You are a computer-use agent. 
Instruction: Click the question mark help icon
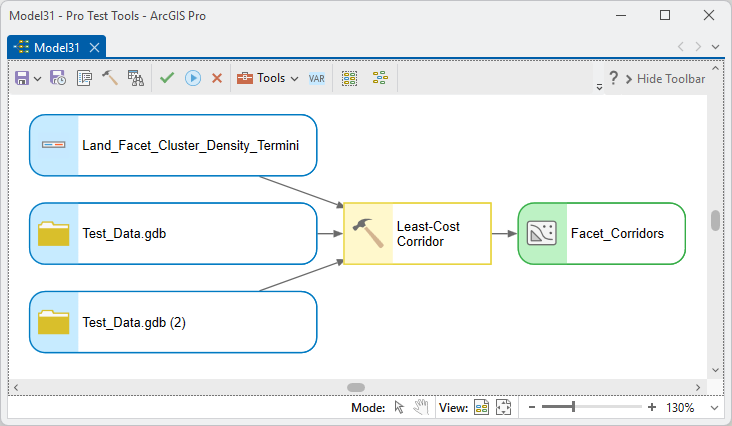(613, 78)
